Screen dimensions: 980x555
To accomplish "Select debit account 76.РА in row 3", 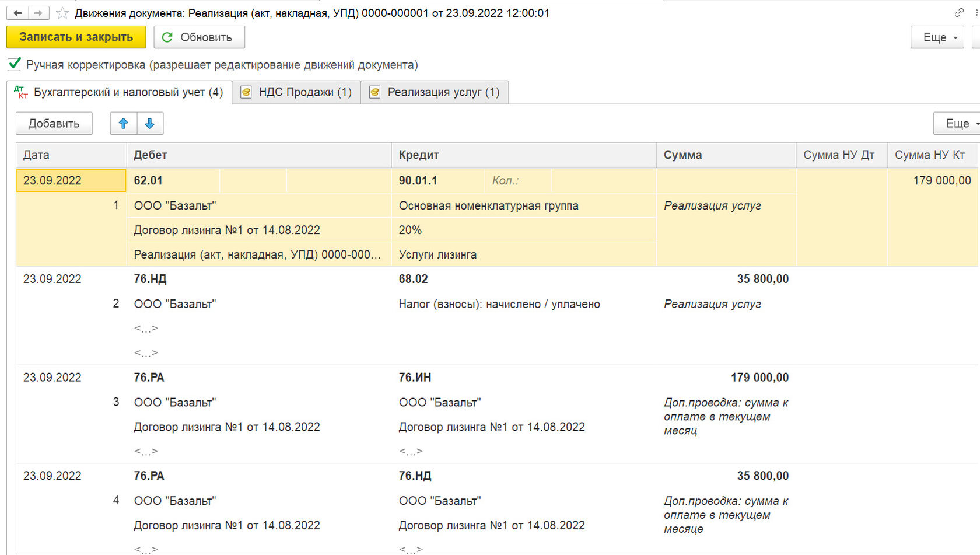I will [x=149, y=378].
